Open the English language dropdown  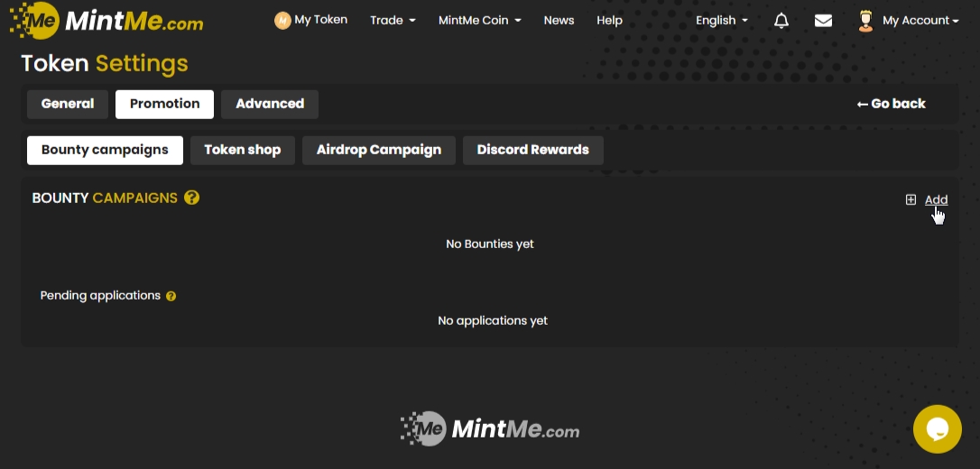pyautogui.click(x=721, y=20)
